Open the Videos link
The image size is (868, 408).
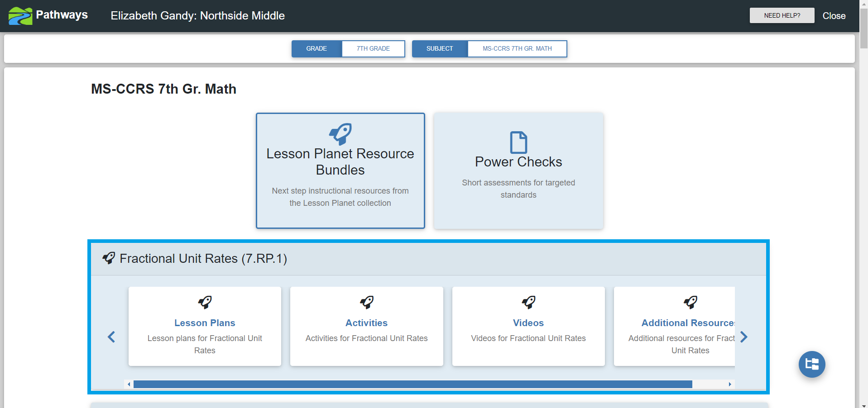(x=528, y=323)
